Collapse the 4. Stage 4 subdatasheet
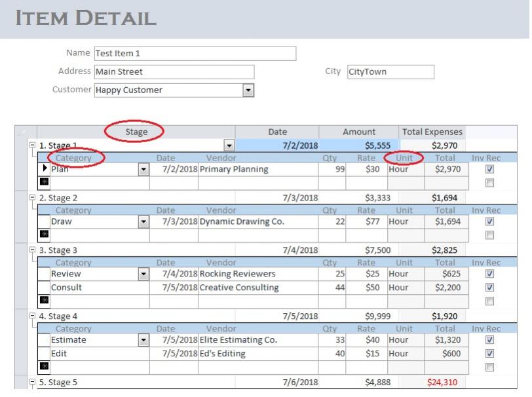Screen dimensions: 532x397 coord(32,316)
